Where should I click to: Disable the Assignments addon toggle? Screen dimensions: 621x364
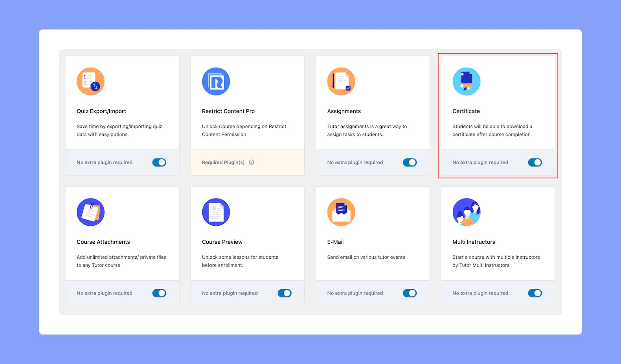pyautogui.click(x=410, y=162)
